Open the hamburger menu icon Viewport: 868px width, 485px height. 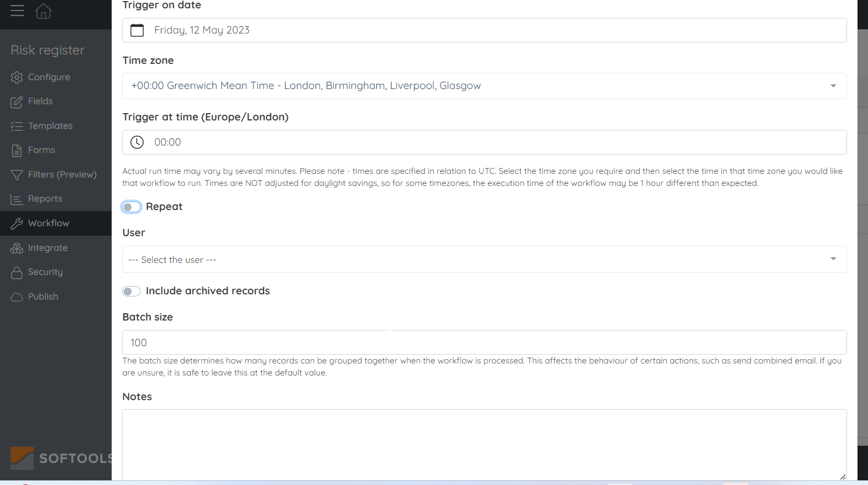click(17, 10)
